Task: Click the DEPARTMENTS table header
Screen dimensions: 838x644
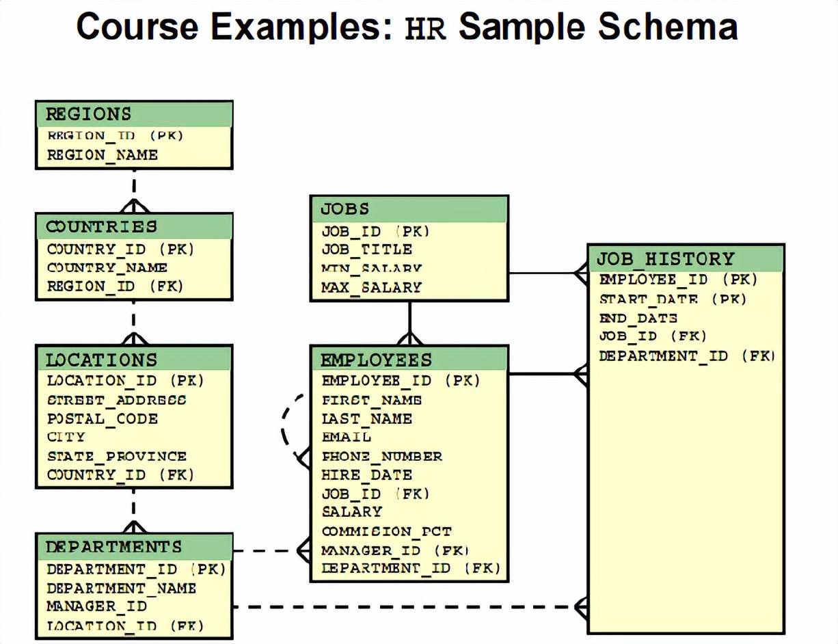Action: point(113,546)
